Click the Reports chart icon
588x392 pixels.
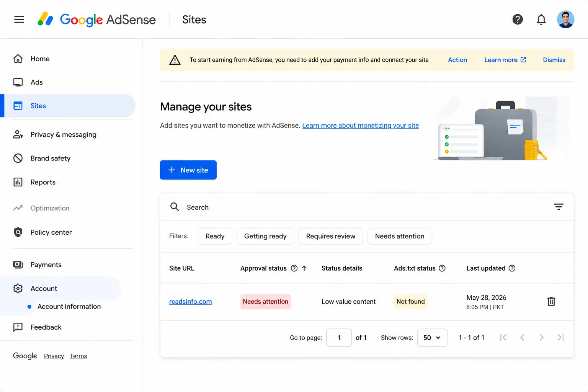pyautogui.click(x=18, y=182)
